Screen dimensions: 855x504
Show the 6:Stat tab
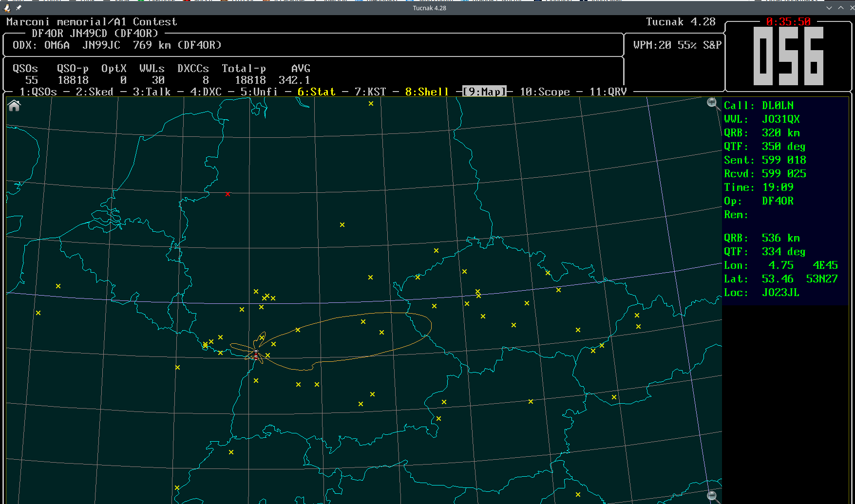tap(316, 92)
